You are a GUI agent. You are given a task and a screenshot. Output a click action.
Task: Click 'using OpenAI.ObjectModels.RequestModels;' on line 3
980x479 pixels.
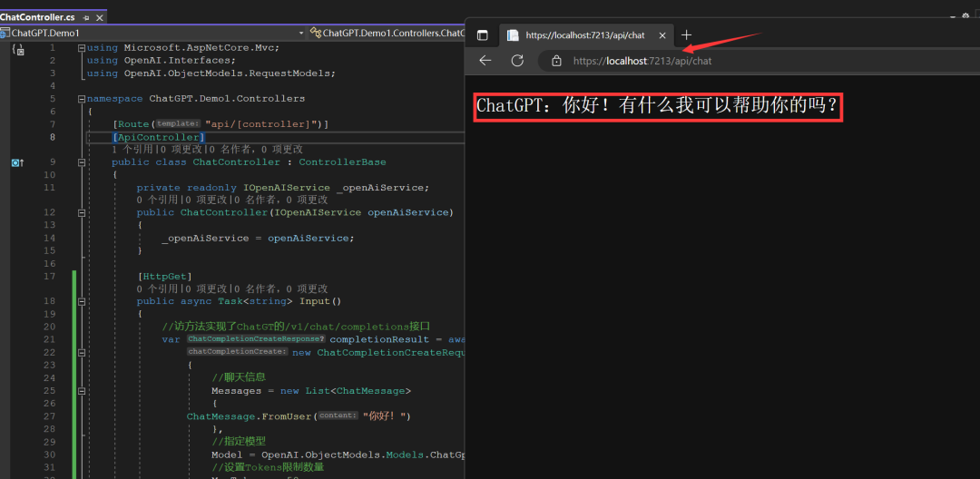coord(211,73)
